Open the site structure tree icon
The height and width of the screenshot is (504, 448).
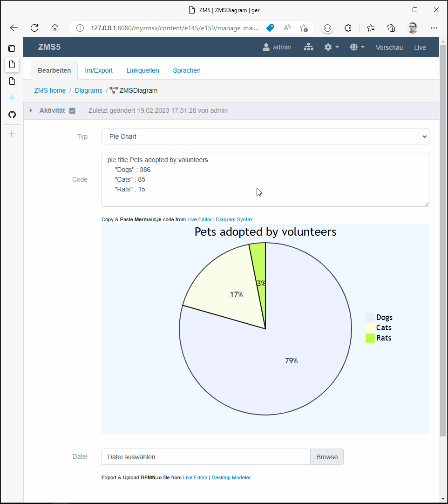308,47
